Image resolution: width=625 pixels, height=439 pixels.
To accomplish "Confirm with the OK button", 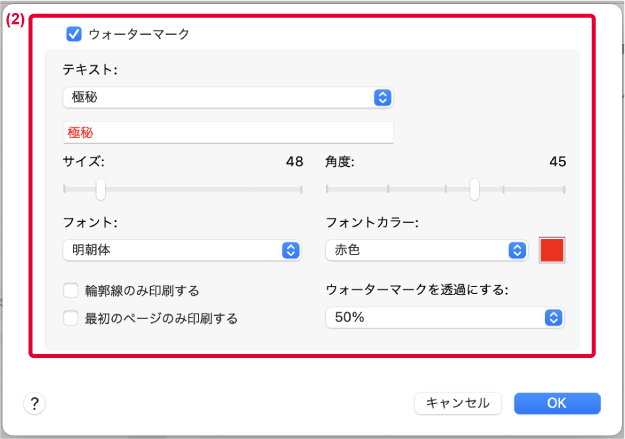I will point(557,403).
